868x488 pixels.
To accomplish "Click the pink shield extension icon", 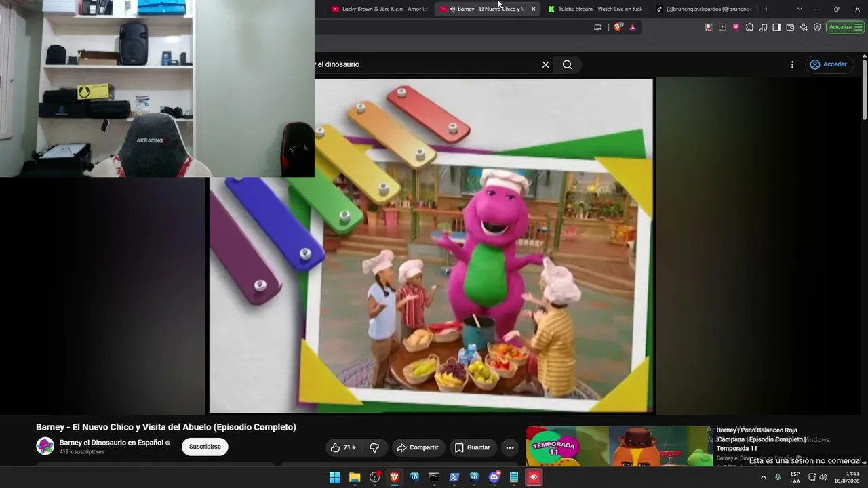I will (x=736, y=27).
